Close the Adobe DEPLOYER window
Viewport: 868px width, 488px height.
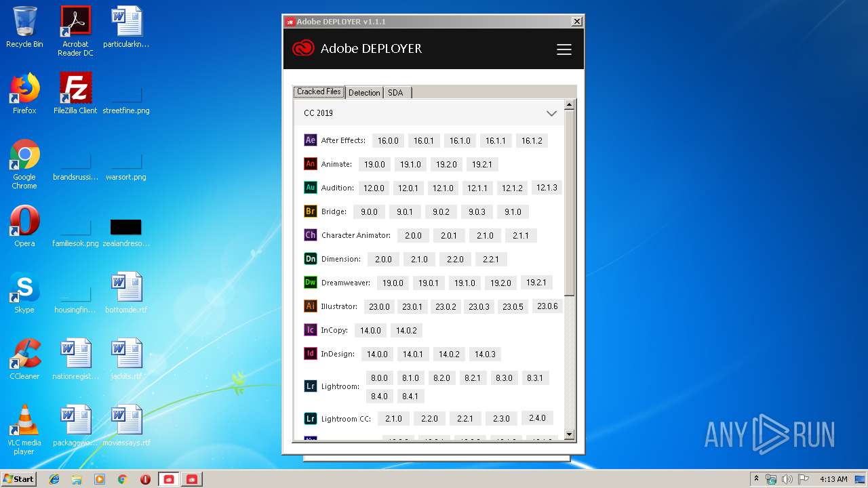pyautogui.click(x=576, y=22)
